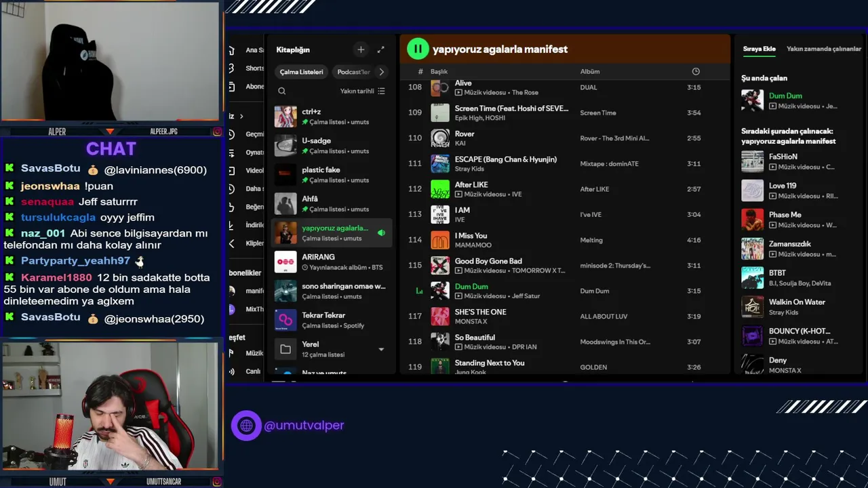Image resolution: width=868 pixels, height=488 pixels.
Task: Click After LIKE track album art
Action: [x=440, y=189]
